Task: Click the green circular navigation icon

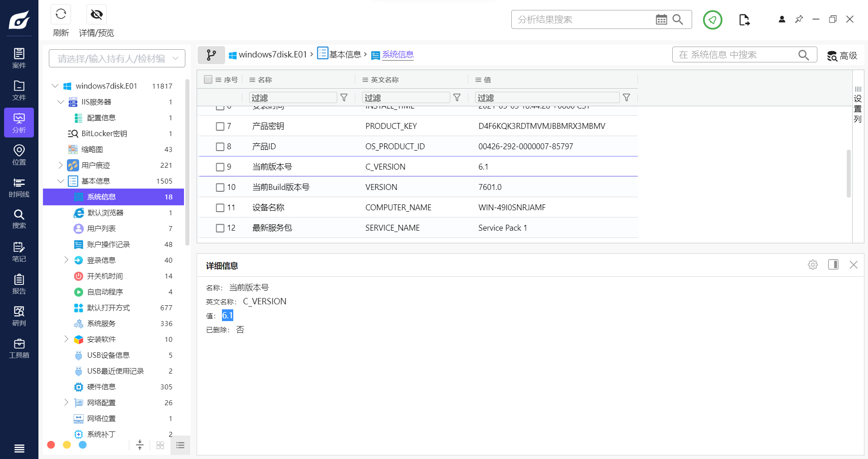Action: (x=712, y=19)
